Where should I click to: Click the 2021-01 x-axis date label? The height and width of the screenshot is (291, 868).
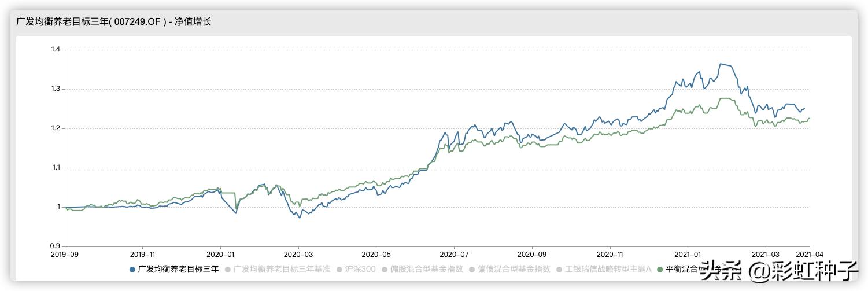[x=688, y=254]
